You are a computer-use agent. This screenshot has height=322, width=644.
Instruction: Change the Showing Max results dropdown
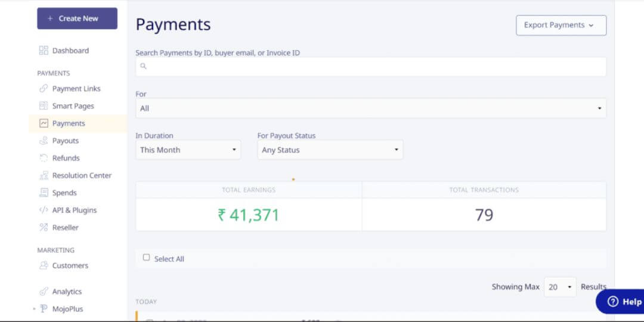tap(560, 287)
